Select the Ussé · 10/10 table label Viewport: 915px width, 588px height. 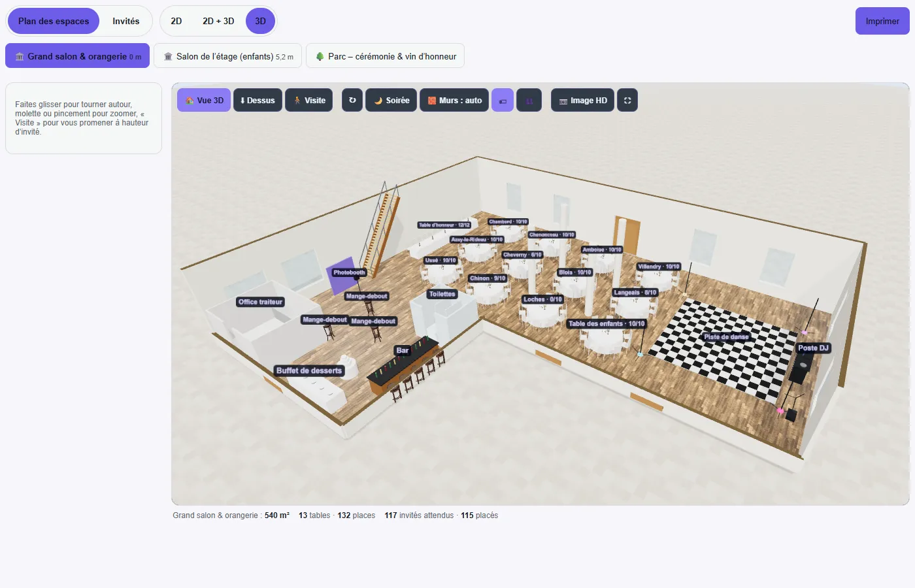pyautogui.click(x=441, y=260)
